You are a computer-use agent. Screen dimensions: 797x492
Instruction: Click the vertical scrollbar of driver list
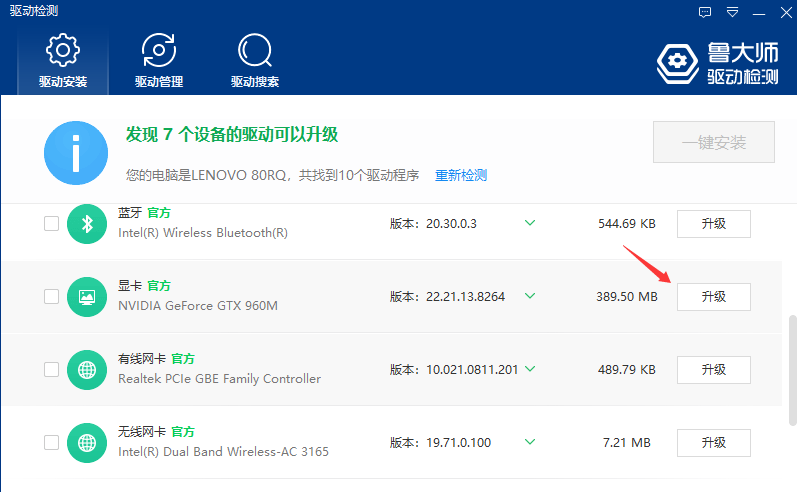click(792, 370)
